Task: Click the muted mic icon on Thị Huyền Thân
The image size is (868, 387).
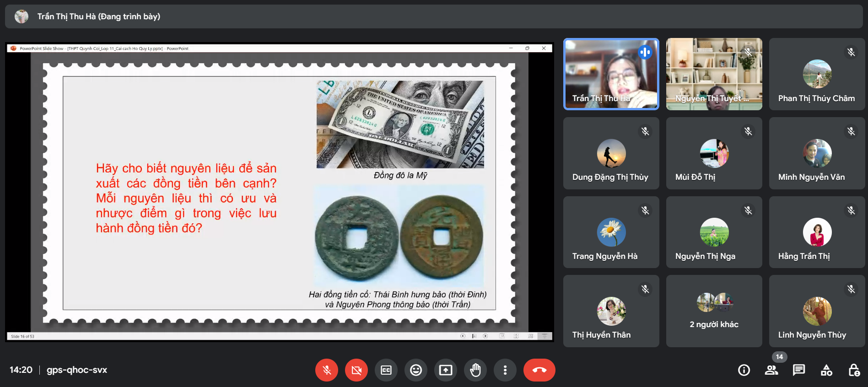Action: pos(645,289)
